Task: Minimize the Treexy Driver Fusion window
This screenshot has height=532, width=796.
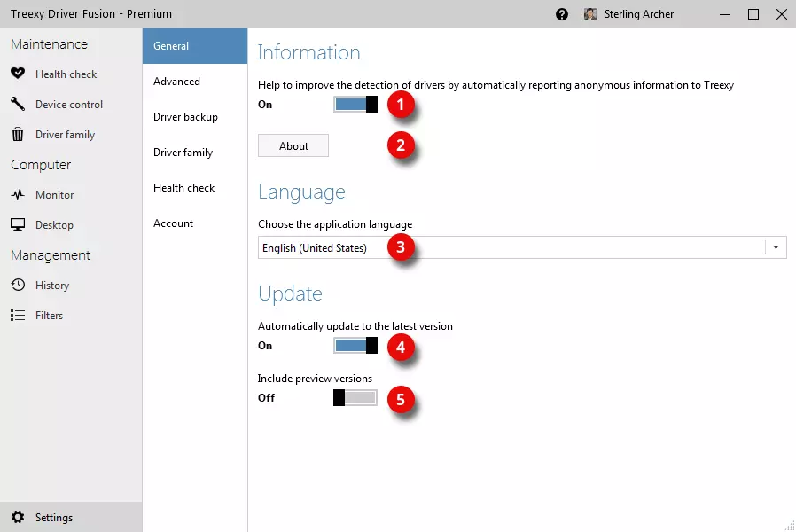Action: 725,14
